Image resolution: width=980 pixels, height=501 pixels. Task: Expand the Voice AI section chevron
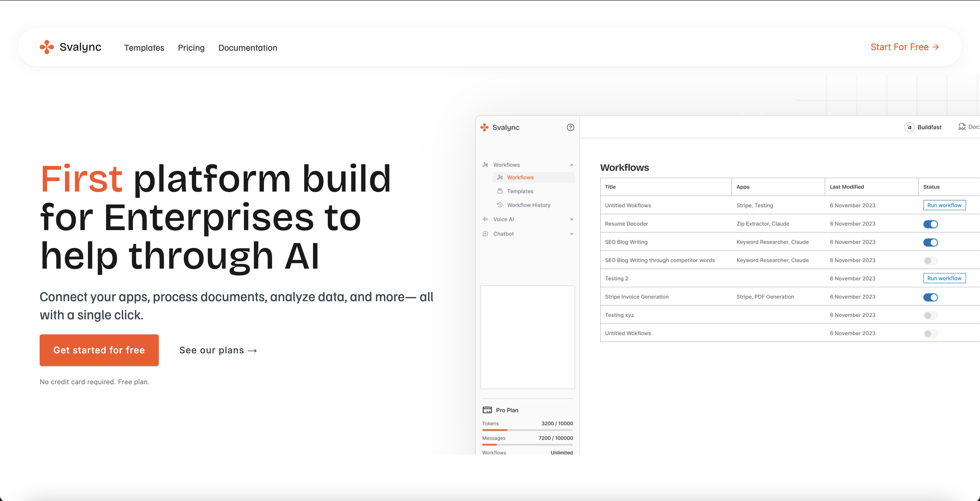(x=571, y=219)
